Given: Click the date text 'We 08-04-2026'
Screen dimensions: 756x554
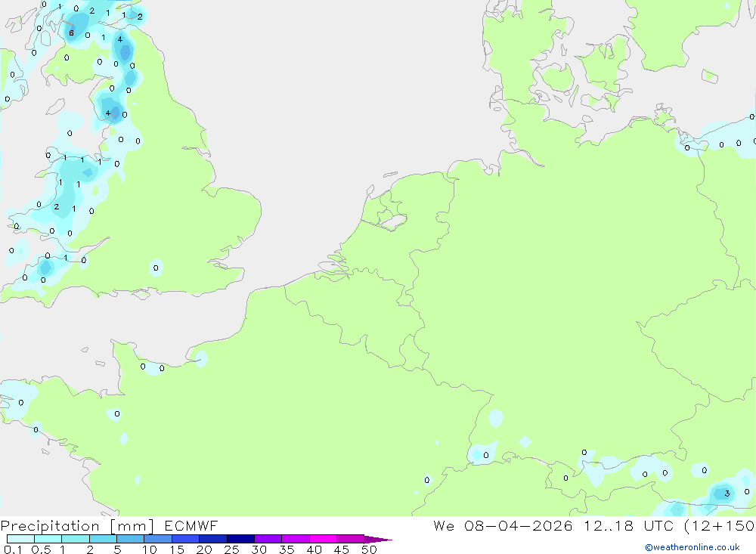Looking at the screenshot, I should pyautogui.click(x=503, y=525).
